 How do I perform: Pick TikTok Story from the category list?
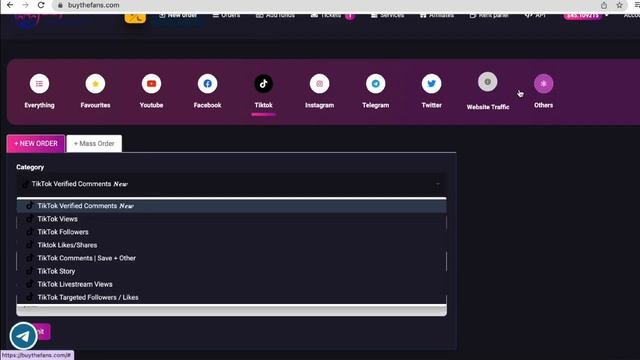pos(231,271)
